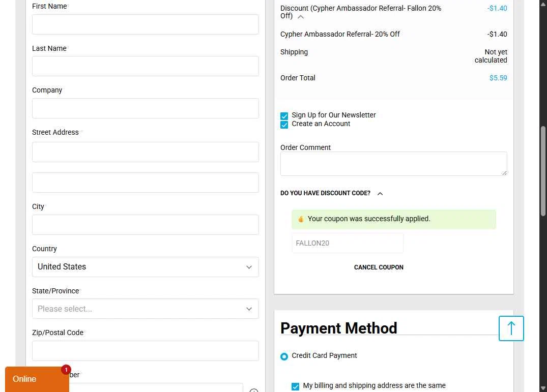Image resolution: width=547 pixels, height=392 pixels.
Task: Open the Online chat widget
Action: click(37, 379)
